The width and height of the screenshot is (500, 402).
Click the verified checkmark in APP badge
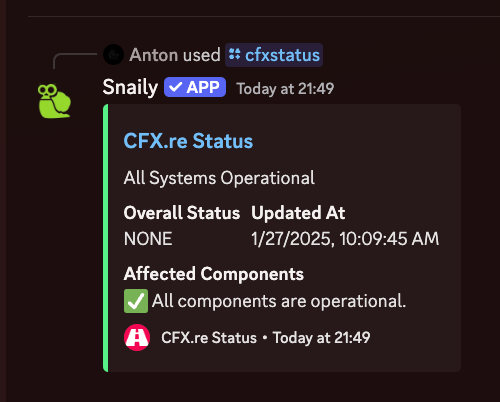click(175, 87)
